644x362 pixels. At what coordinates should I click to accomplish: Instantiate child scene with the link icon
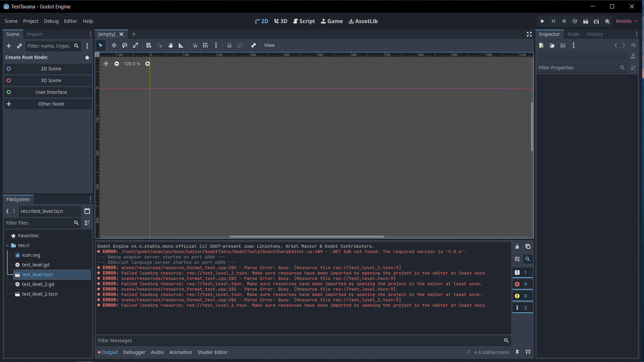pyautogui.click(x=19, y=46)
